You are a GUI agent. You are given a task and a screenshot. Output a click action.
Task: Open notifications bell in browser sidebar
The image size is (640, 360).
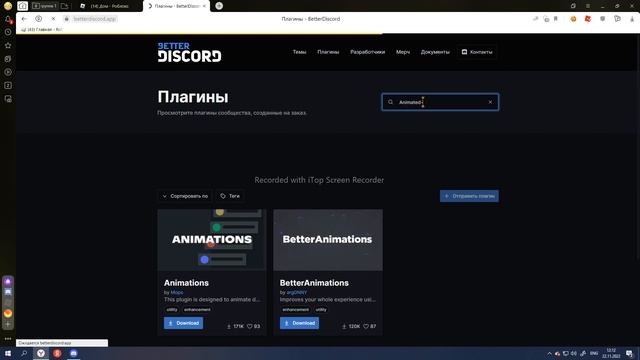[x=8, y=19]
